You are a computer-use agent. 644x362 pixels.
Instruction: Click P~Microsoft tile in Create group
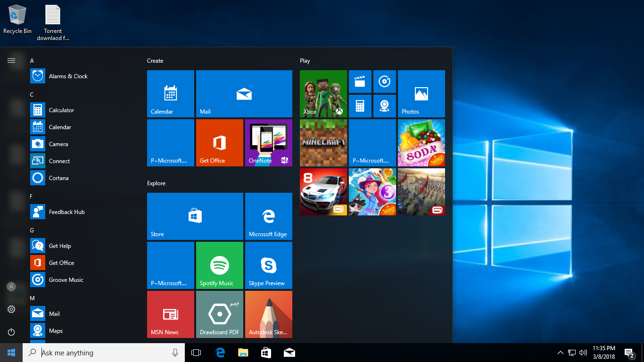[x=171, y=143]
